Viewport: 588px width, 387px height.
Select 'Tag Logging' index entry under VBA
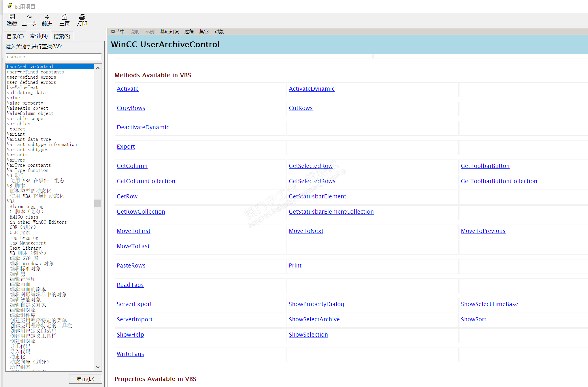(24, 238)
